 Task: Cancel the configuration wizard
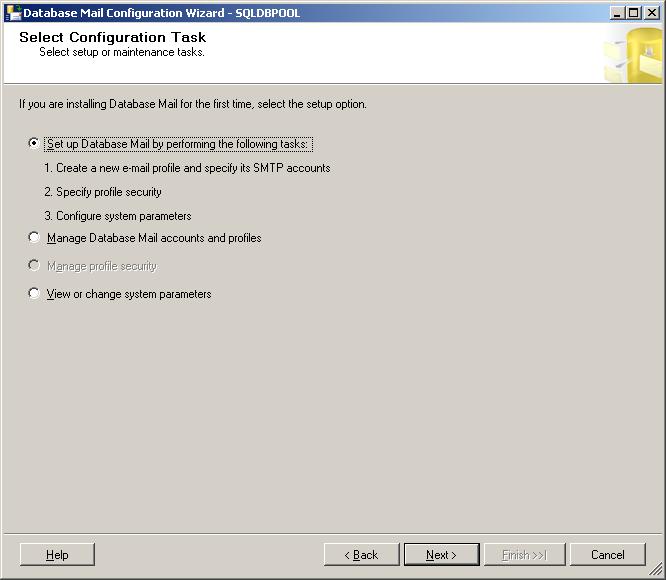[x=607, y=555]
